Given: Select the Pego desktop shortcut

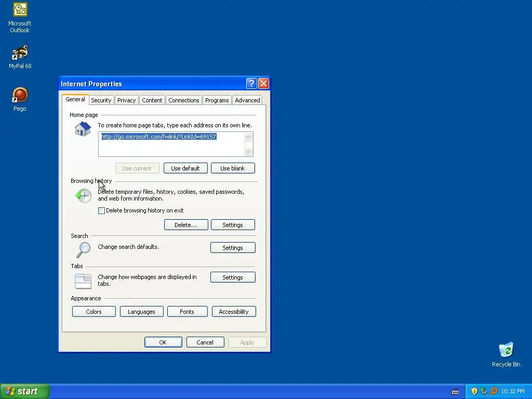Looking at the screenshot, I should (x=20, y=99).
